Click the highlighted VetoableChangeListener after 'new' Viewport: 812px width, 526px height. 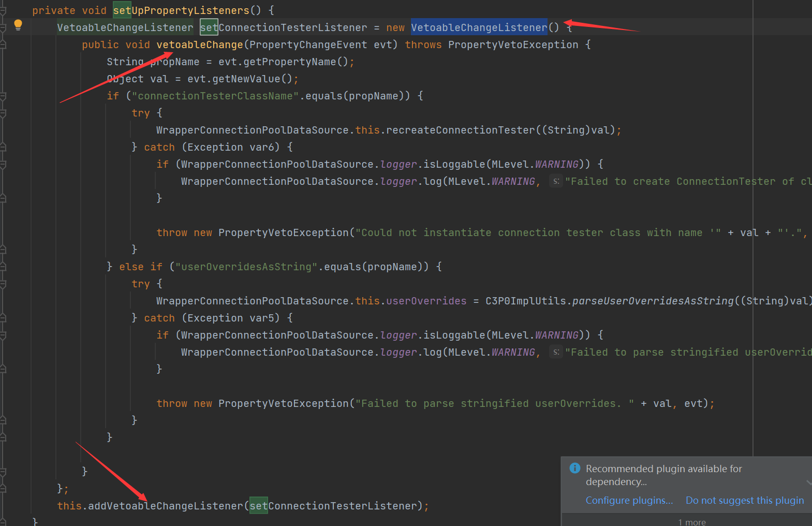pyautogui.click(x=479, y=27)
